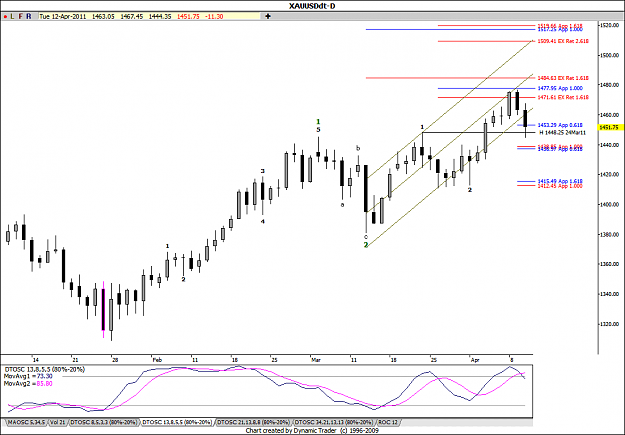625x435 pixels.
Task: Open the DTOSC 34,21,13,13 indicator tab
Action: point(334,422)
